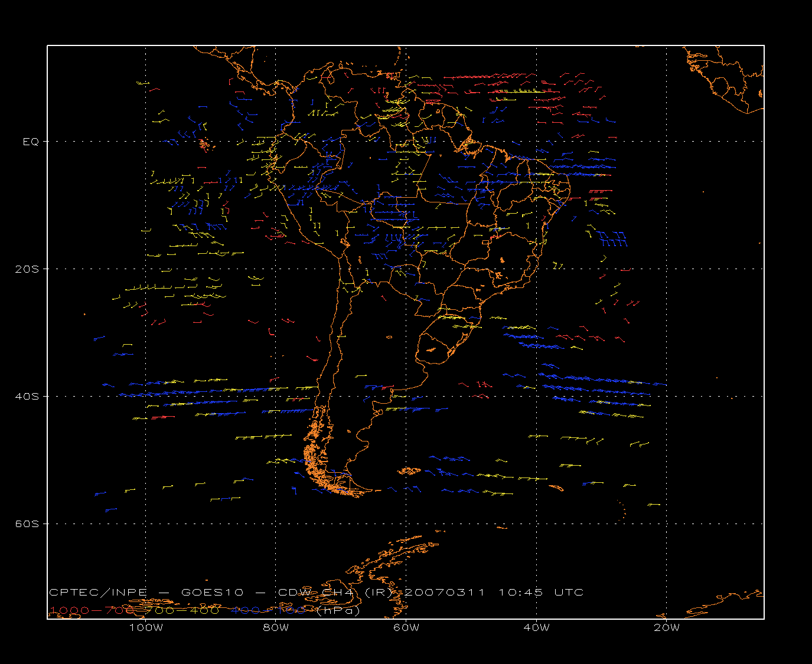Viewport: 812px width, 664px height.
Task: Click the '(hPa)' unit label
Action: [x=338, y=610]
